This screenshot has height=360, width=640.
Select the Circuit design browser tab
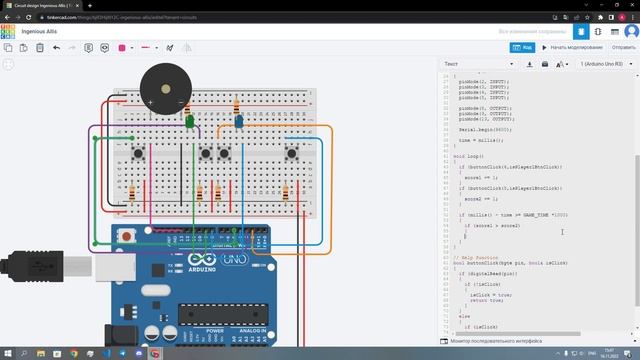click(42, 6)
